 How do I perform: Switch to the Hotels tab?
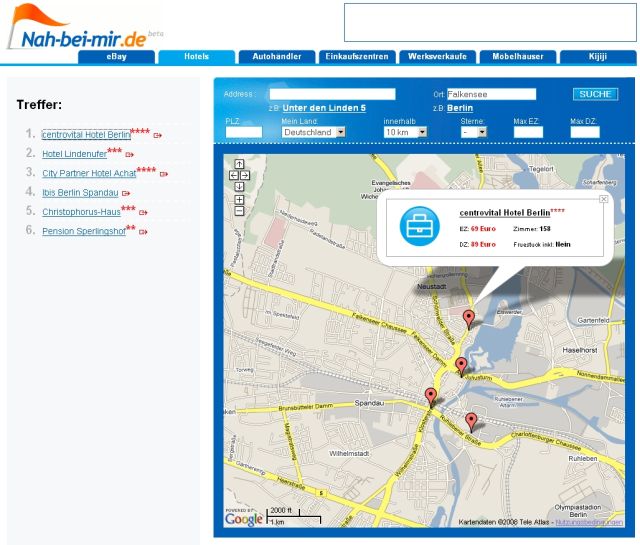197,57
